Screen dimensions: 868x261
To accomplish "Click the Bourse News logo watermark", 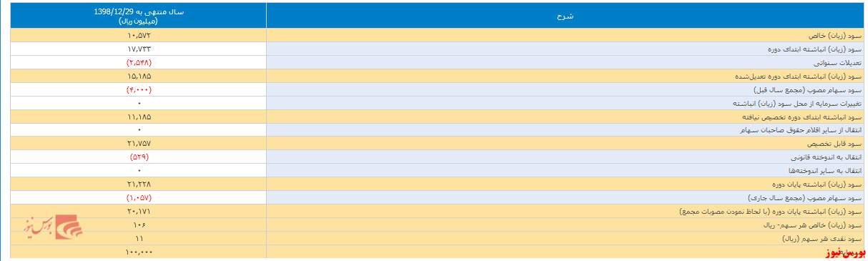I will point(54,227).
